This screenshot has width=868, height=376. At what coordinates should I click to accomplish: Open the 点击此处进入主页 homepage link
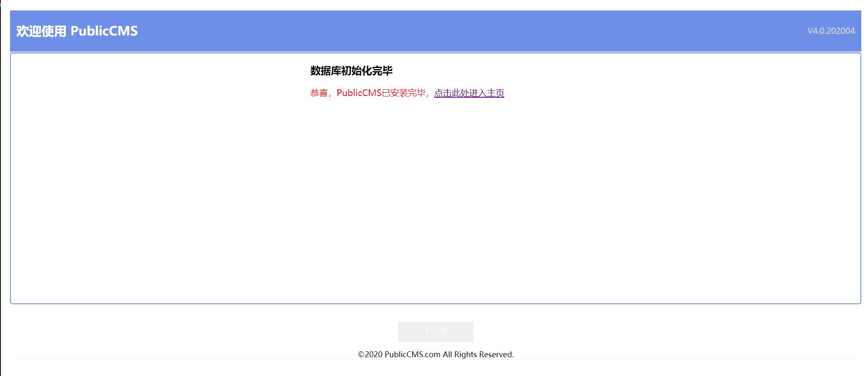click(469, 93)
